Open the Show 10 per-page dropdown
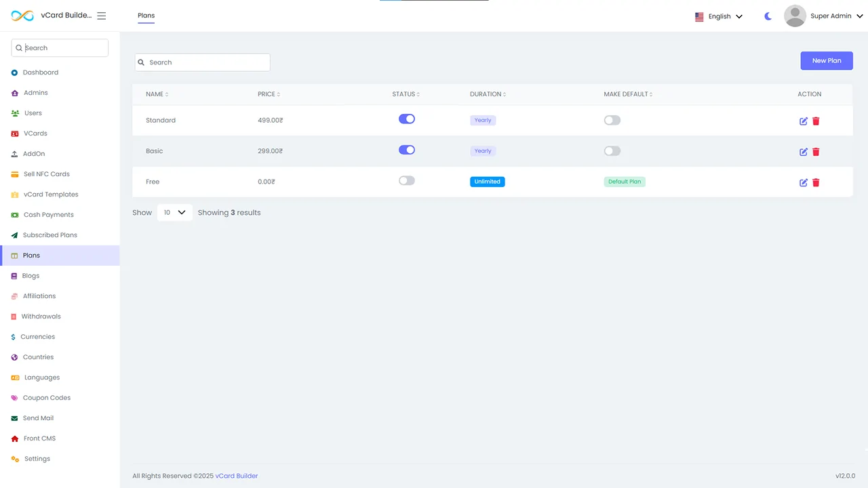Screen dimensions: 868x488 tap(174, 212)
